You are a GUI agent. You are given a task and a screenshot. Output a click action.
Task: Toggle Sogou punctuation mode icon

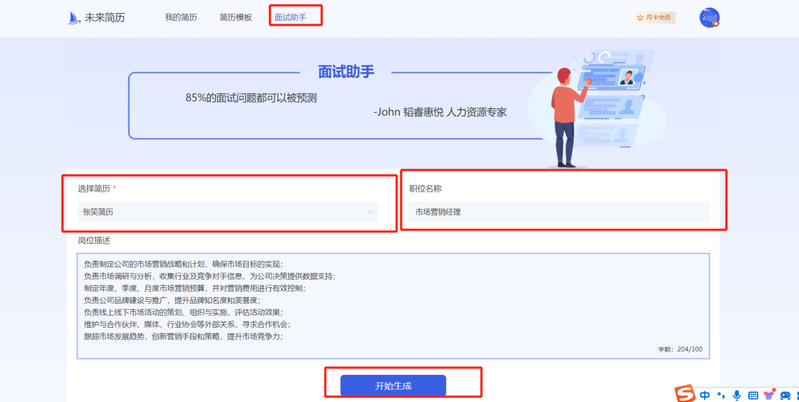tap(721, 396)
